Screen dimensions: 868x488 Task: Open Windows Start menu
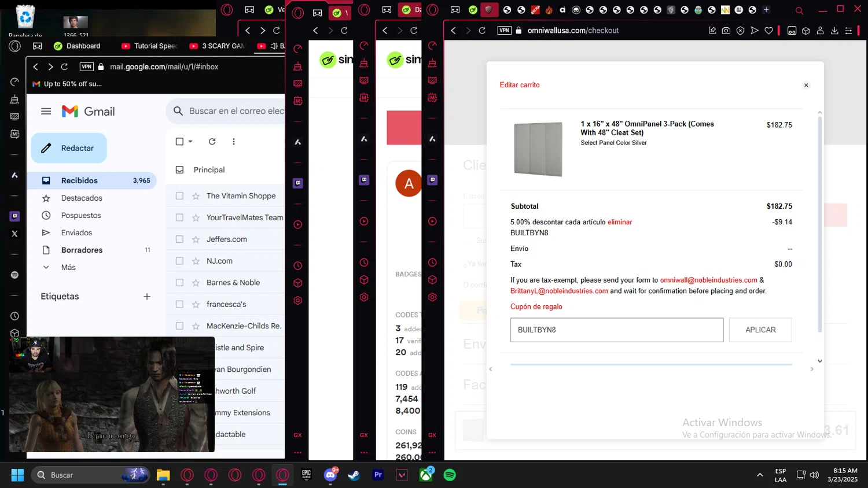click(17, 475)
